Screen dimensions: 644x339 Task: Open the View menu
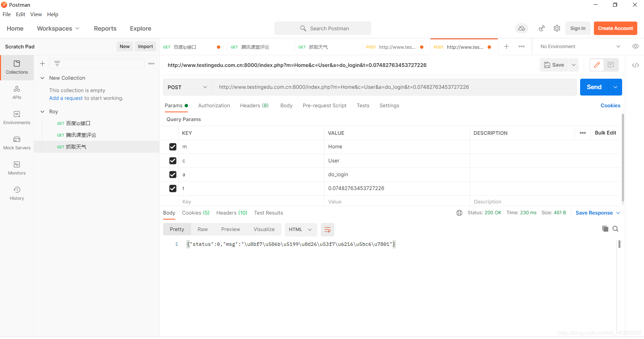(36, 14)
